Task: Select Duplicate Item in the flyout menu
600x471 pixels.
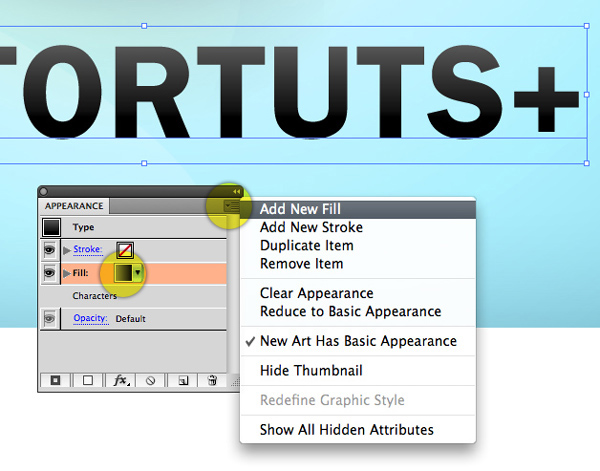Action: tap(358, 245)
